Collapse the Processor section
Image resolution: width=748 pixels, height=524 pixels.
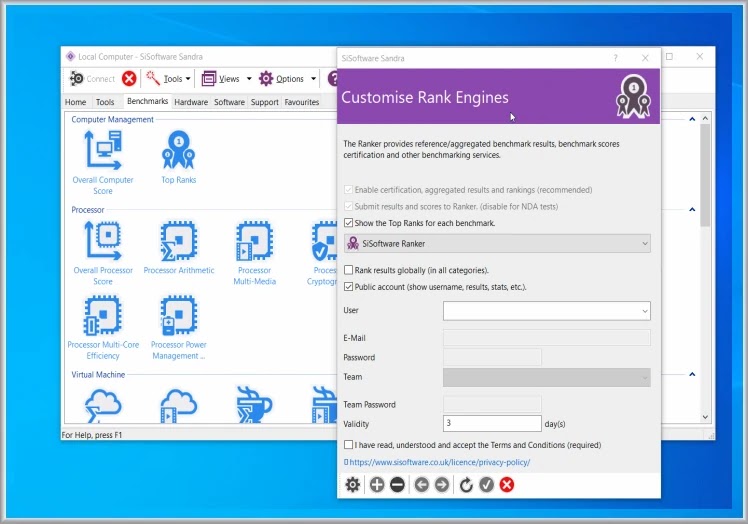click(692, 210)
